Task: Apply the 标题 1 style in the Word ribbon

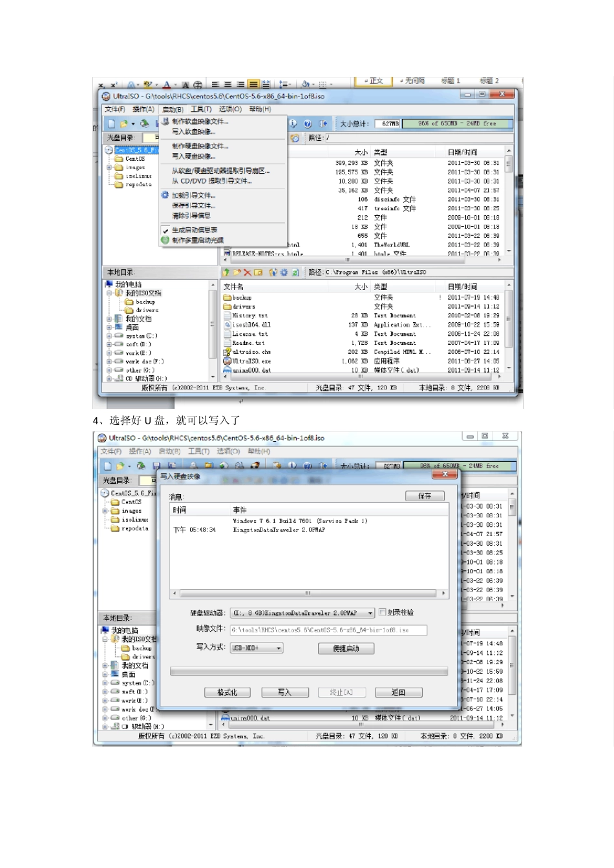Action: [x=450, y=81]
